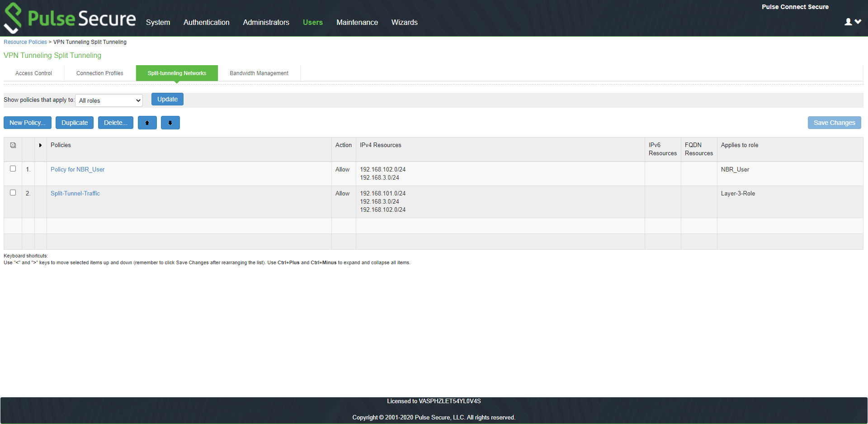This screenshot has width=868, height=424.
Task: Open the Wizards menu
Action: tap(405, 22)
